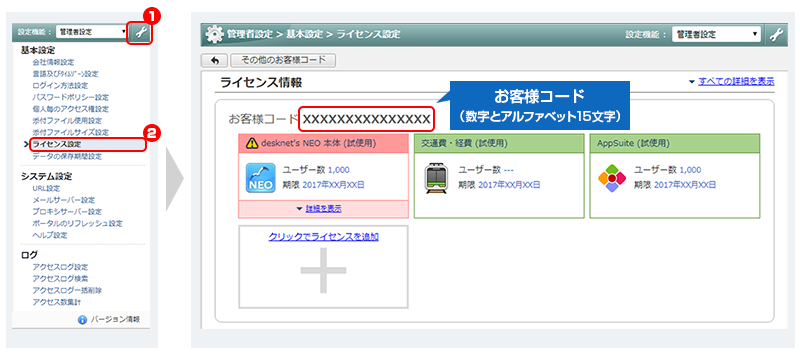Viewport: 800px width, 360px height.
Task: Click the wrench icon in right panel header
Action: [x=776, y=35]
